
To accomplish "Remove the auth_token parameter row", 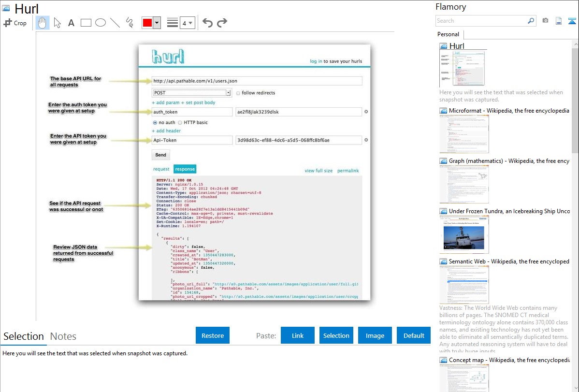I will [366, 112].
